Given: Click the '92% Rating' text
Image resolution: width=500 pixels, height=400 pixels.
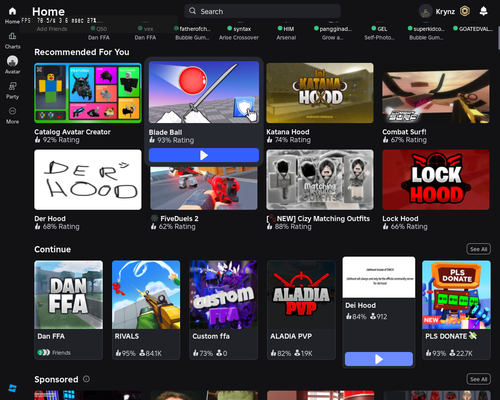Looking at the screenshot, I should 61,140.
